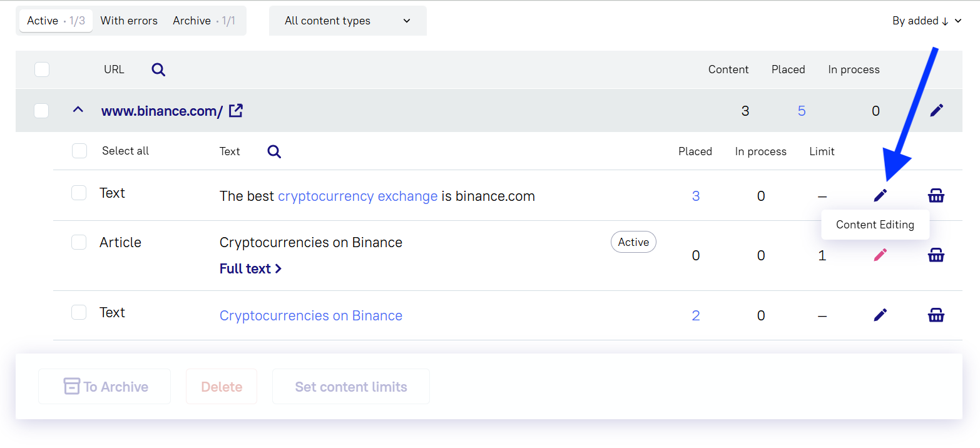Screen dimensions: 980x448
Task: Click the Delete button
Action: [x=222, y=387]
